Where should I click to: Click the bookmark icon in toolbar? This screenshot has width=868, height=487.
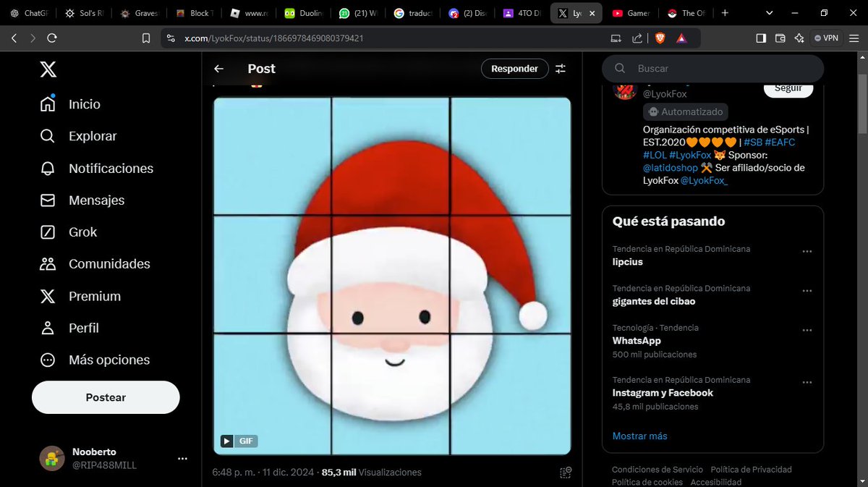(146, 38)
